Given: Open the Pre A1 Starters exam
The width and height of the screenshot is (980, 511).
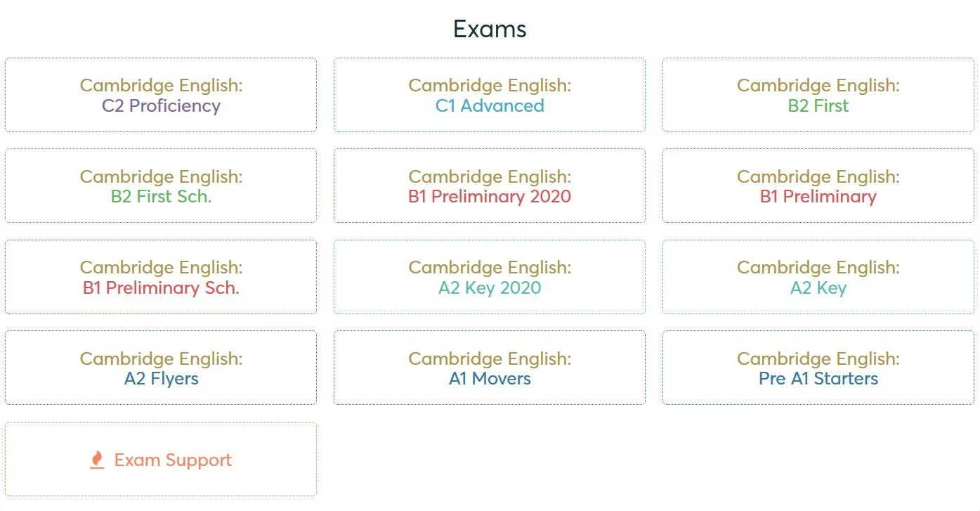Looking at the screenshot, I should point(818,379).
